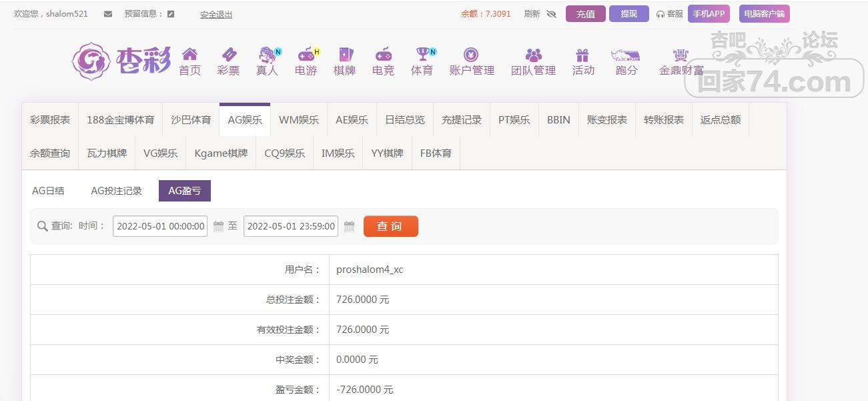Click the activities (活动) gift icon
The image size is (868, 401).
pyautogui.click(x=582, y=55)
